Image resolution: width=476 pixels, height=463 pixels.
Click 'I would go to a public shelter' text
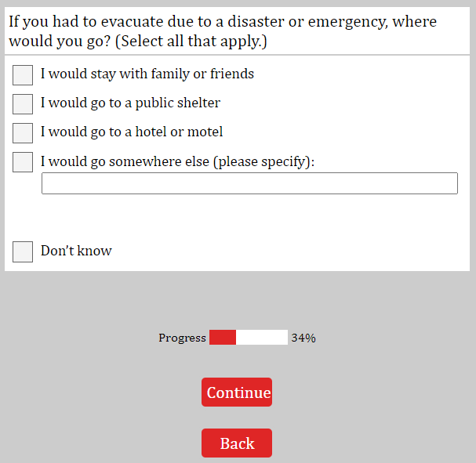click(130, 103)
